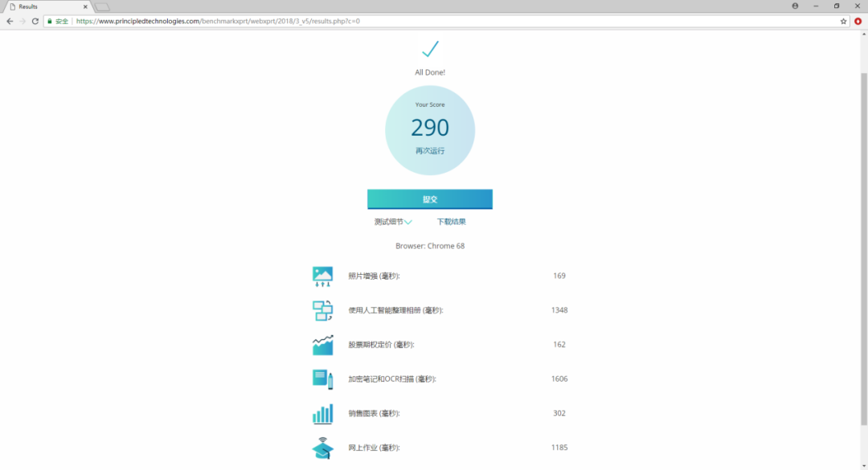Screen dimensions: 868x470
Task: Click the online homework (网上作业) graduation cap icon
Action: [323, 448]
